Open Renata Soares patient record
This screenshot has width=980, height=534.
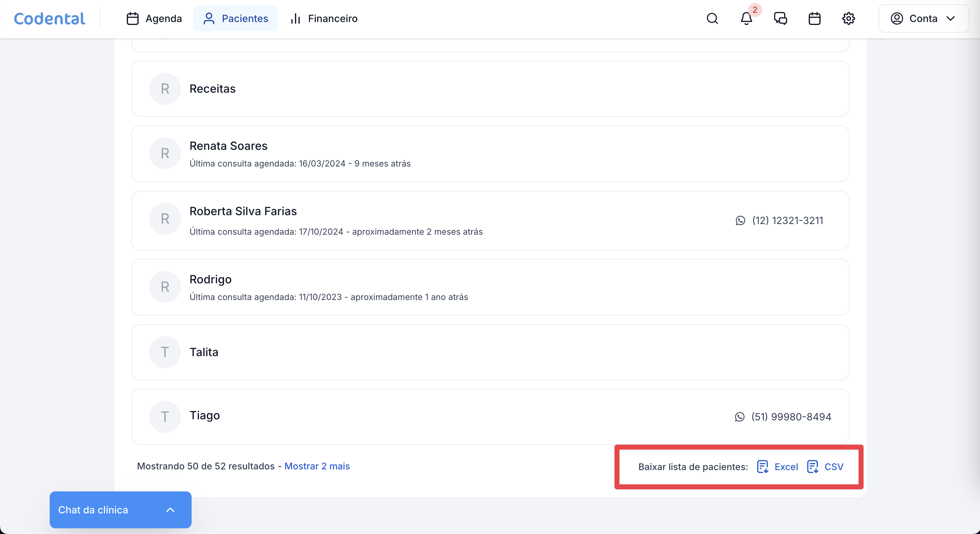[228, 146]
